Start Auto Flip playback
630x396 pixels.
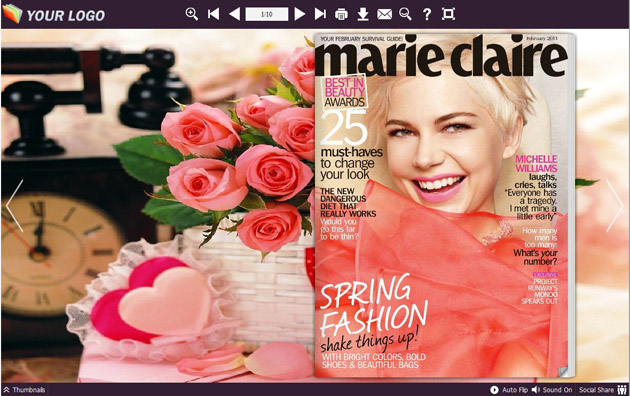(x=509, y=390)
